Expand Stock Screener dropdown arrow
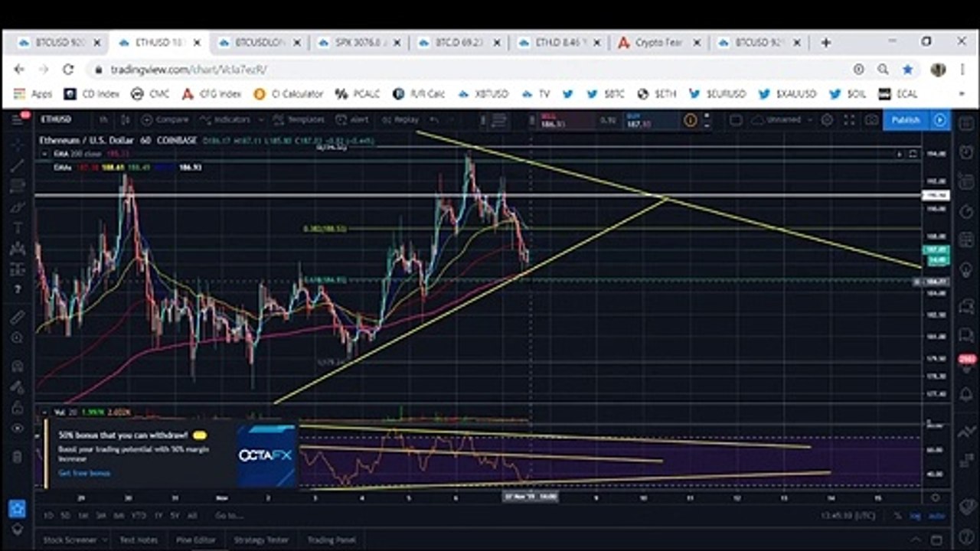Image resolution: width=980 pixels, height=551 pixels. click(x=104, y=540)
